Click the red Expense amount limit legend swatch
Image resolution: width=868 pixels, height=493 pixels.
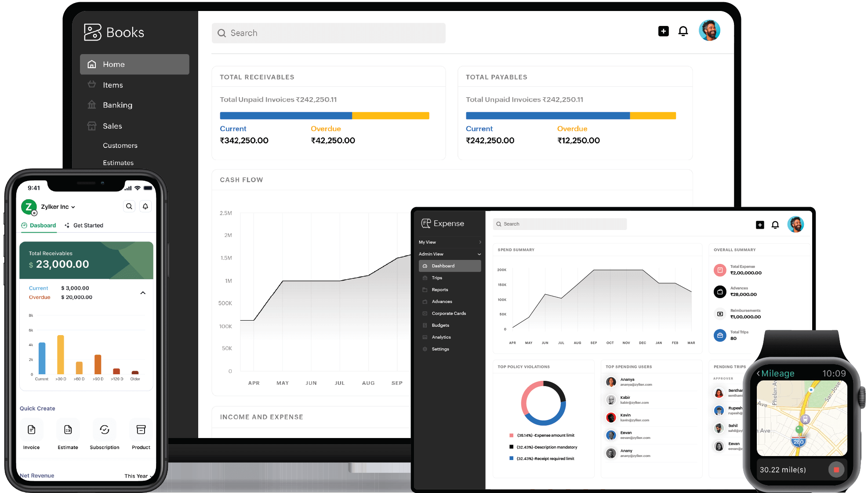tap(511, 435)
